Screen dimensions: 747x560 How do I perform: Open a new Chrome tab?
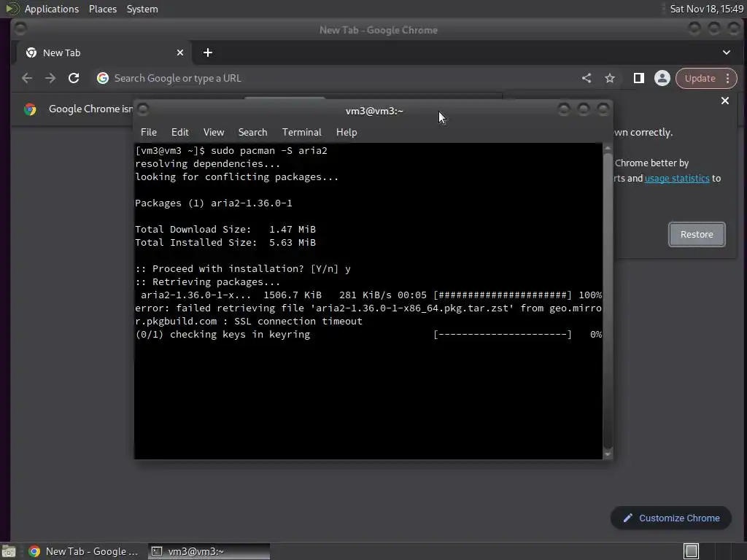click(x=208, y=52)
